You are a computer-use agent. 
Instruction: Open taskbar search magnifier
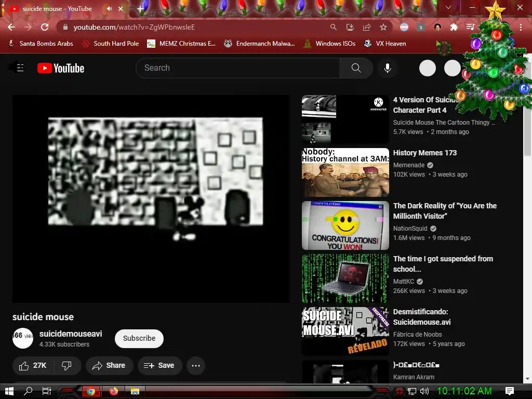point(28,391)
